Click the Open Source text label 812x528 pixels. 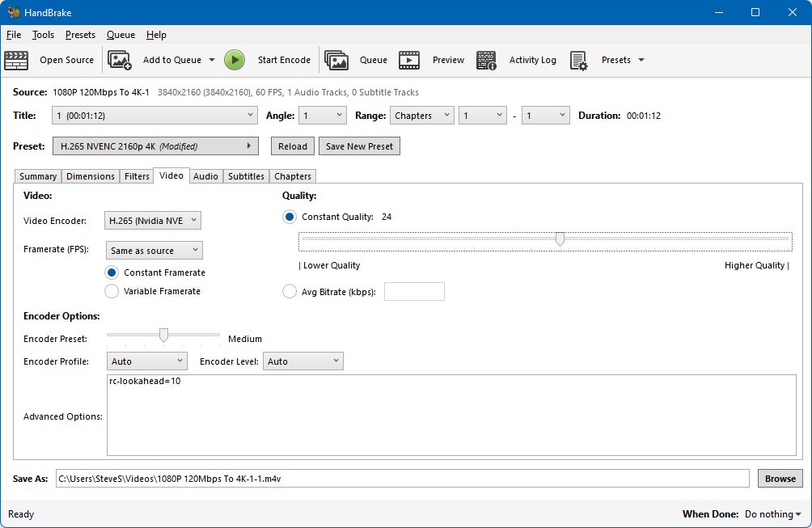(67, 60)
